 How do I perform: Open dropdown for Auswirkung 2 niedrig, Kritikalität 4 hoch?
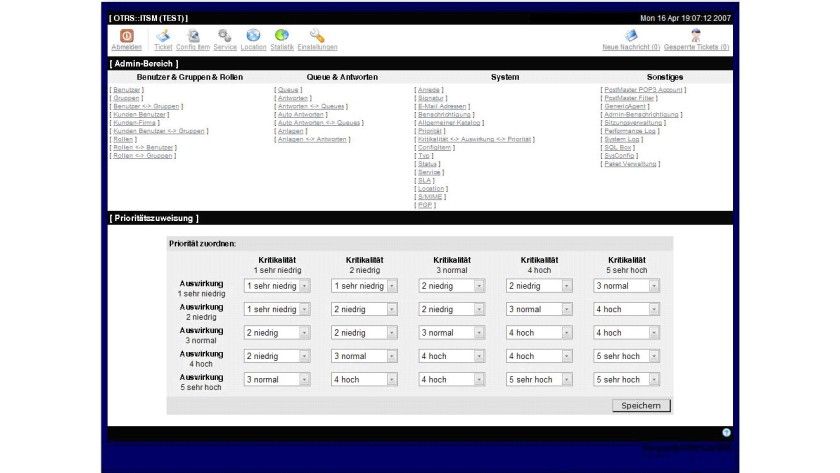(539, 309)
